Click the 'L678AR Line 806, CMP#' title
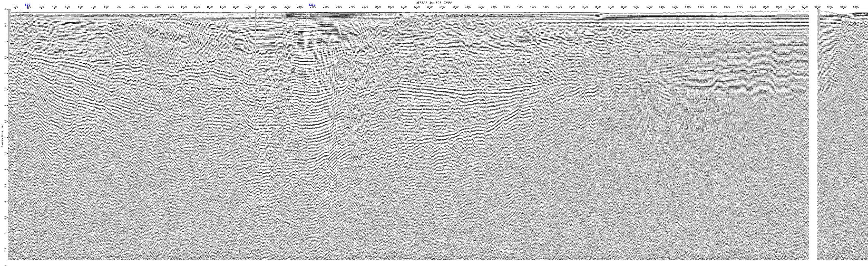Screen dimensions: 868x266 [434, 2]
